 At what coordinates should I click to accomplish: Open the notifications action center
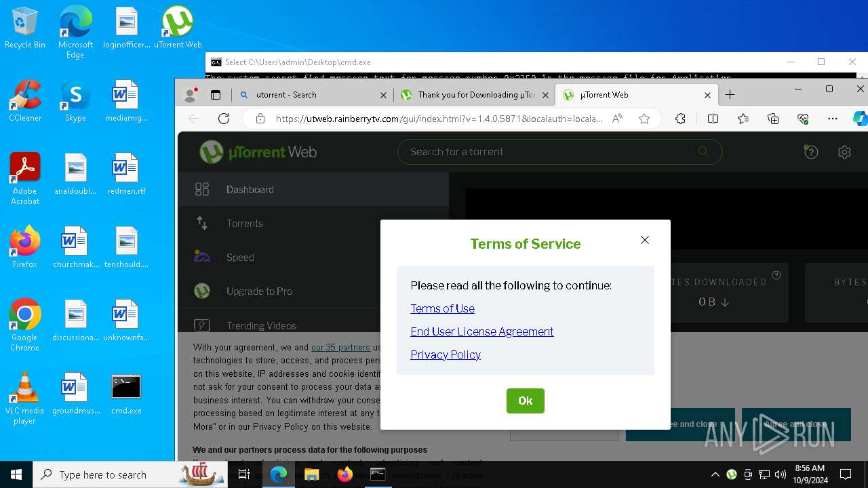[846, 474]
